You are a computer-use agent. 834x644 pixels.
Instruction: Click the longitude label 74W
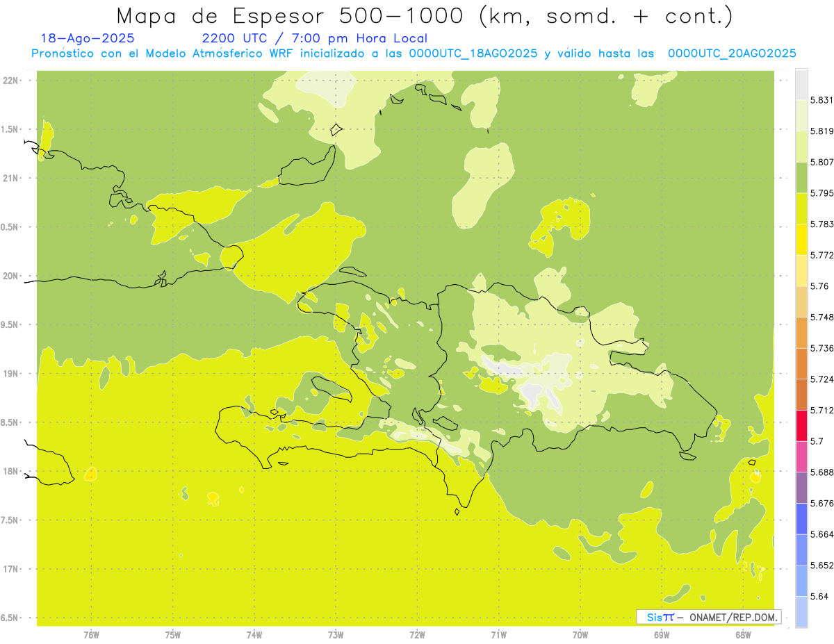point(254,634)
